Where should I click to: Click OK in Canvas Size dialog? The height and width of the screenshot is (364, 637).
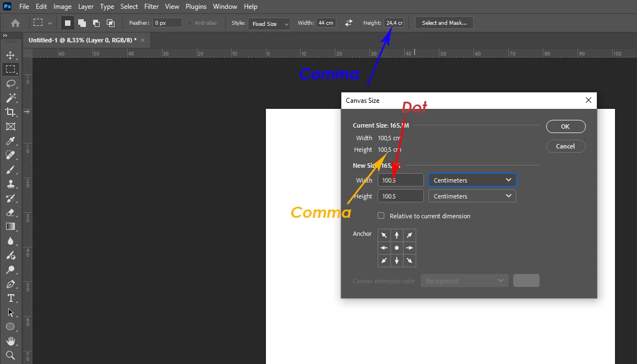(565, 126)
